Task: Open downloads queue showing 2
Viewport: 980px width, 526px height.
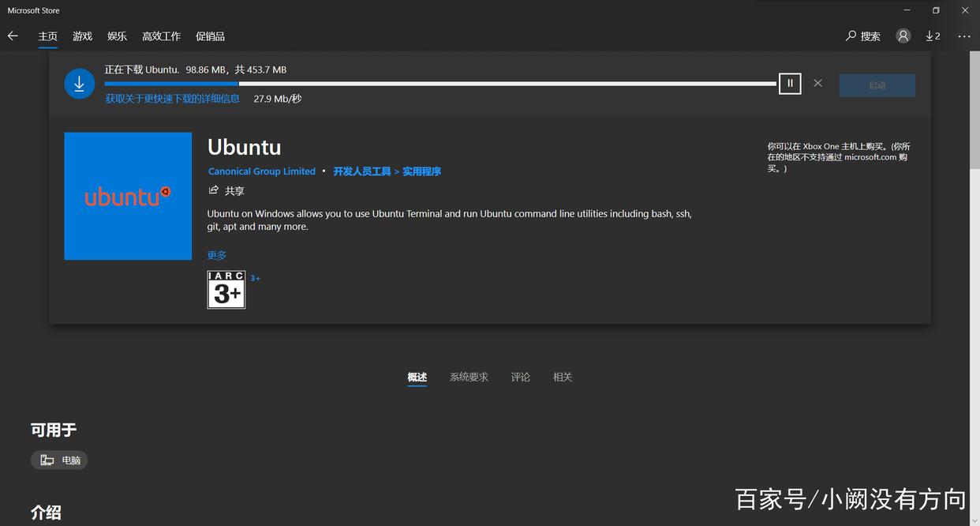Action: click(933, 36)
